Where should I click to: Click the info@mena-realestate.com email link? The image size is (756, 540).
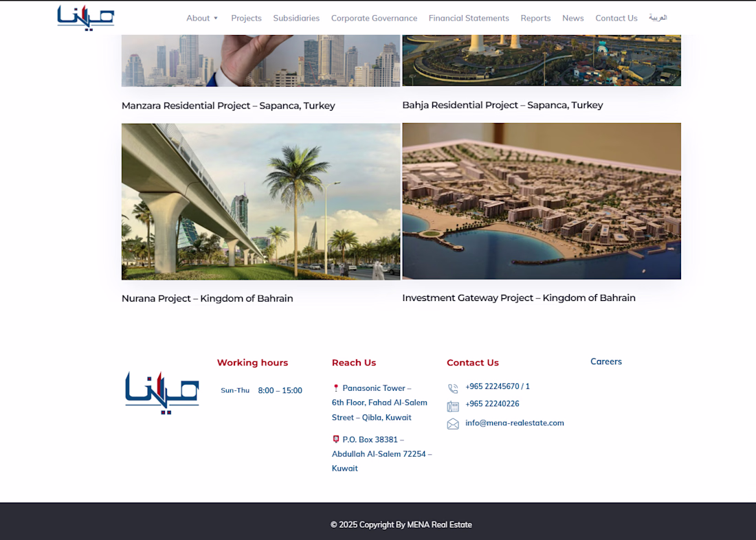coord(515,423)
